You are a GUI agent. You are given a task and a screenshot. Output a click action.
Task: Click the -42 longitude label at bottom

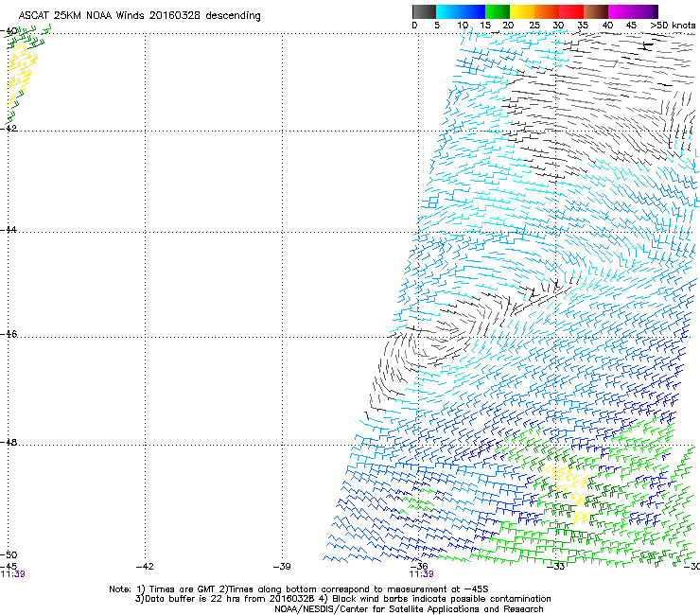(145, 567)
